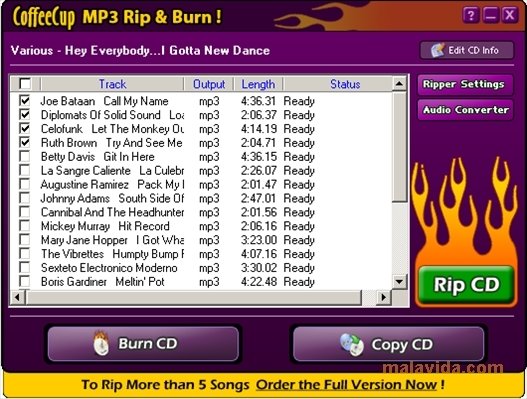Open the help question mark button
The image size is (527, 399).
tap(471, 15)
